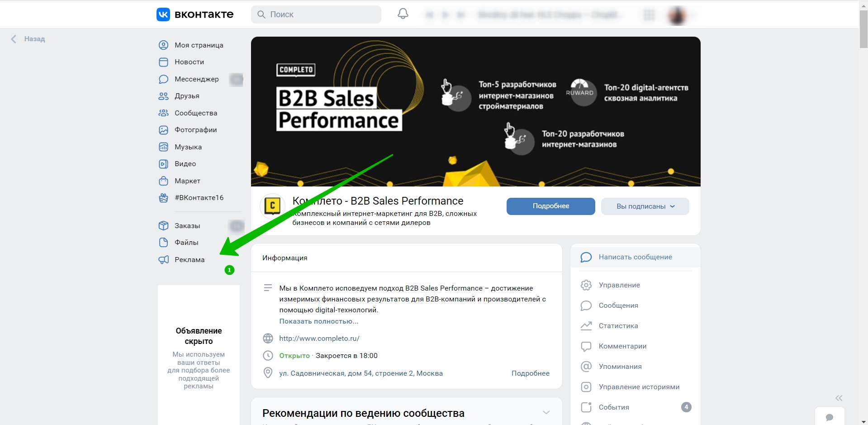Go back with the Назад link

pyautogui.click(x=28, y=39)
